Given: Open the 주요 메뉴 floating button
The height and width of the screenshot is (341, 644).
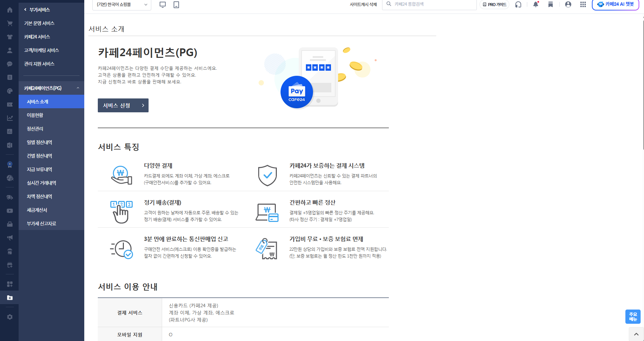Looking at the screenshot, I should (x=633, y=317).
